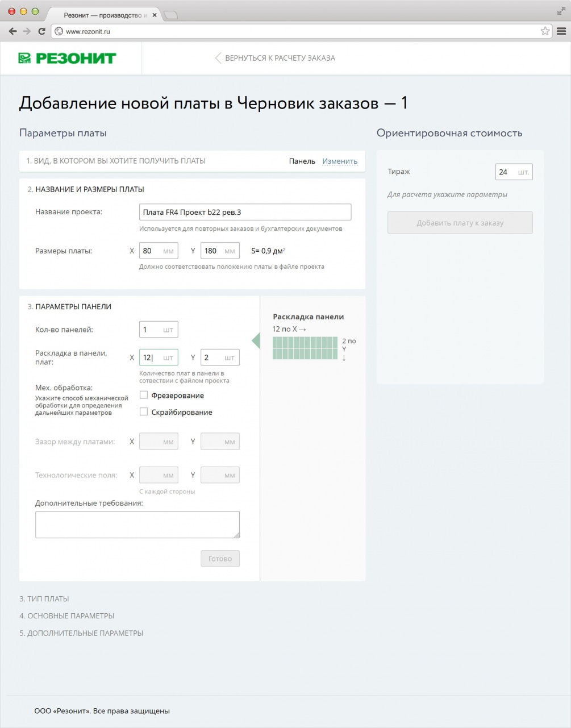
Task: Reload the page with refresh icon
Action: (41, 31)
